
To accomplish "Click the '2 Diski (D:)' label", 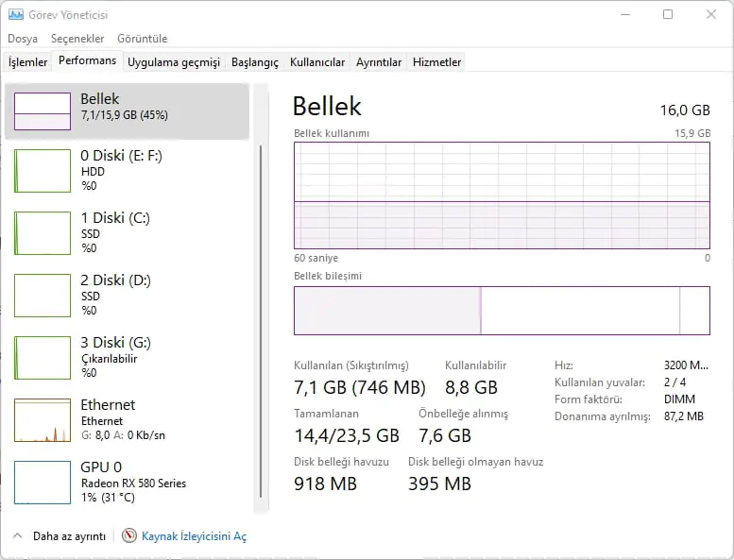I will (115, 280).
